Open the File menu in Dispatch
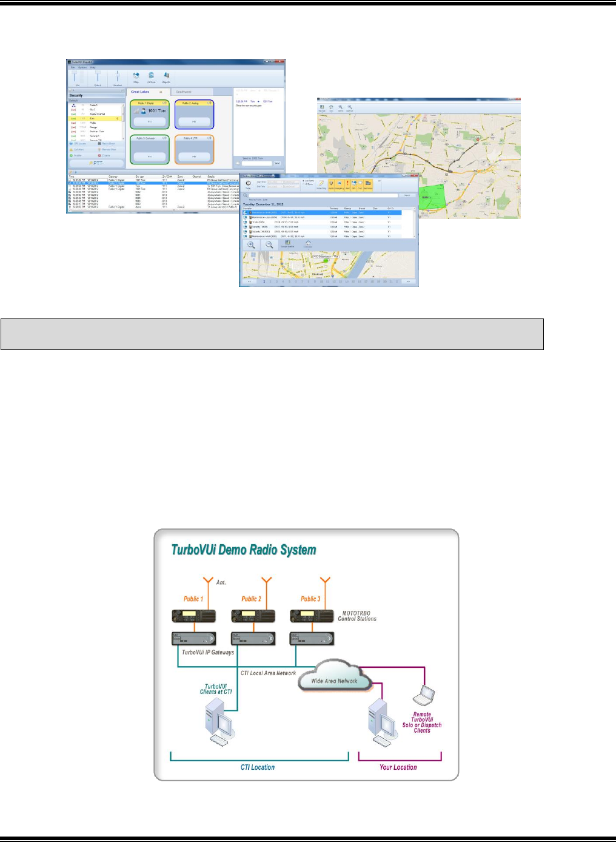The image size is (616, 842). 73,67
